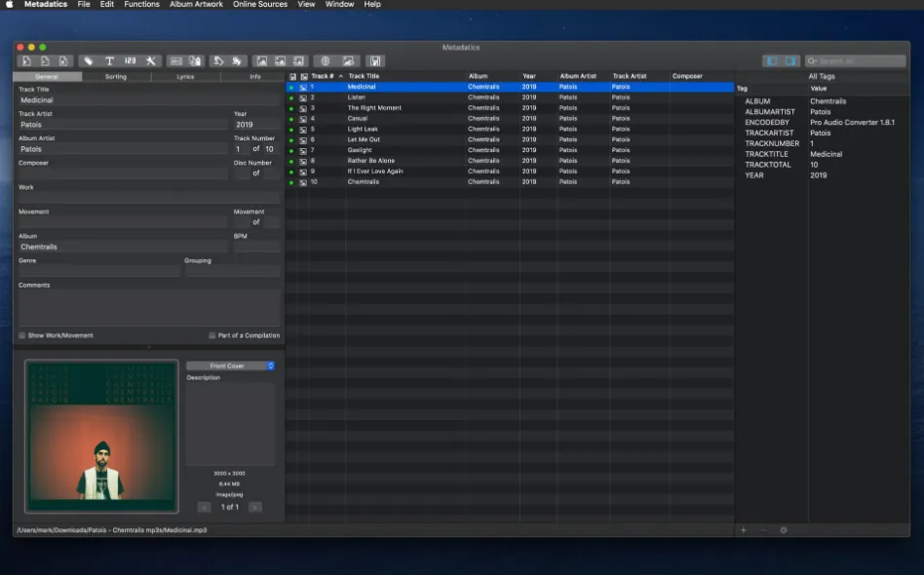Image resolution: width=924 pixels, height=575 pixels.
Task: Open the Album Artwork menu
Action: pos(196,4)
